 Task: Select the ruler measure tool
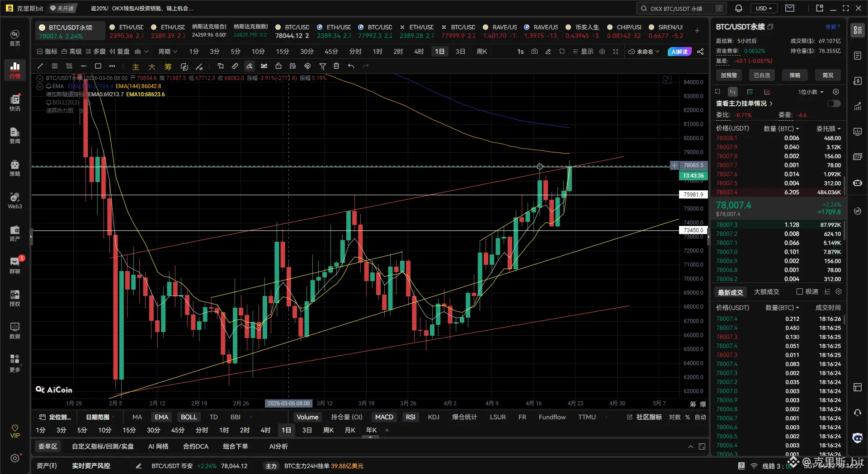pyautogui.click(x=235, y=66)
